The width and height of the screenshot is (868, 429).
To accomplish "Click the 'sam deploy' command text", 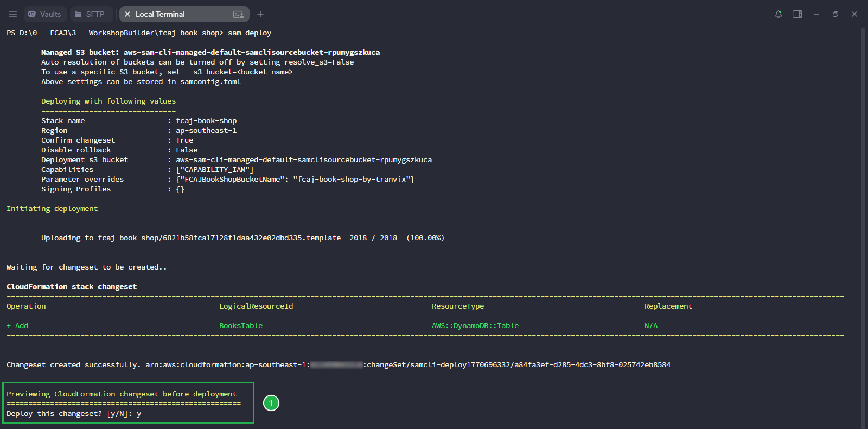I will pos(250,33).
